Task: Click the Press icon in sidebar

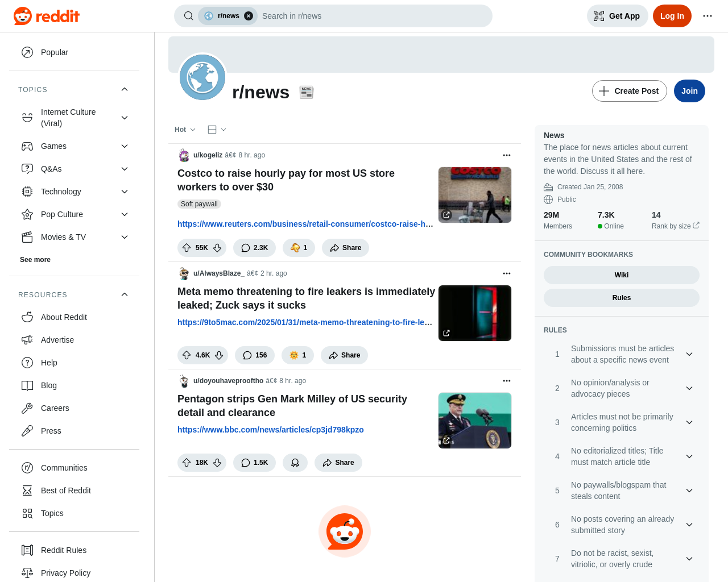Action: (x=27, y=431)
